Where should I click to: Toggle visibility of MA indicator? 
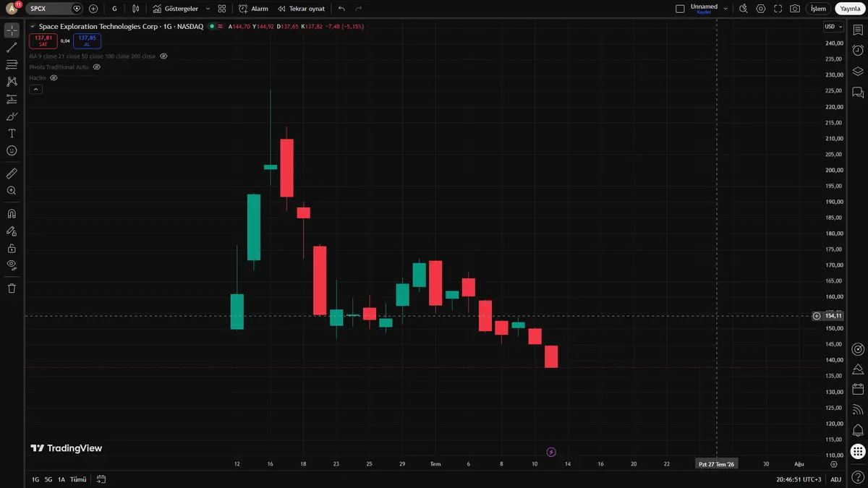click(163, 56)
